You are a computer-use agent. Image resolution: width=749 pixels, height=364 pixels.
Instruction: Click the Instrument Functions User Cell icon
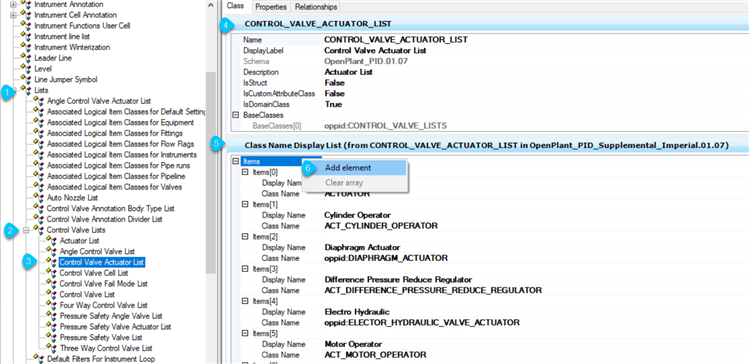27,26
